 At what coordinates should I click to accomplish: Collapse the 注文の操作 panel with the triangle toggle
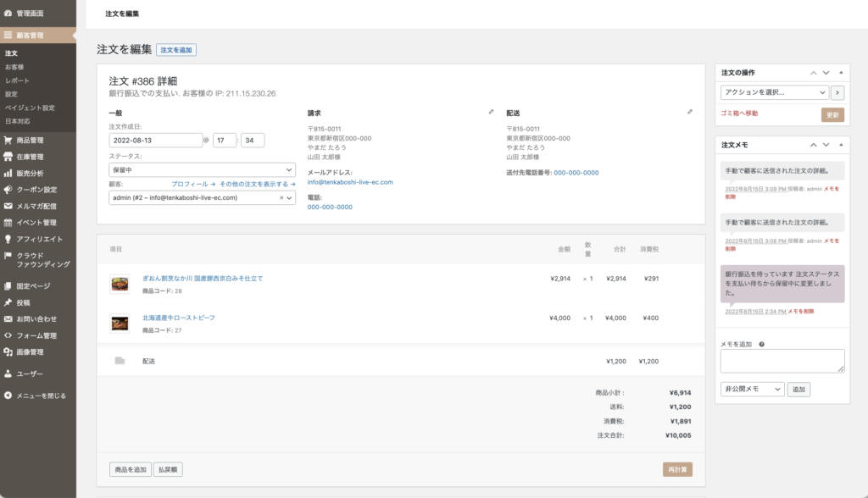coord(841,73)
